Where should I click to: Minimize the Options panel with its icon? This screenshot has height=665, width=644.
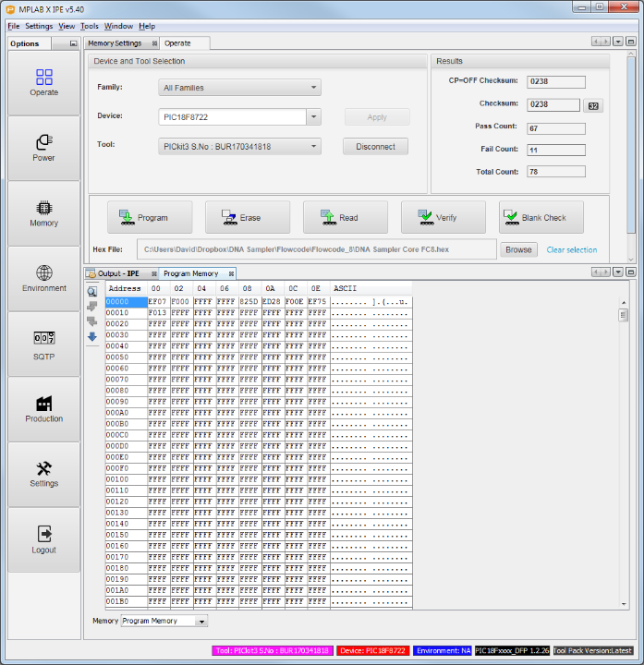[73, 43]
